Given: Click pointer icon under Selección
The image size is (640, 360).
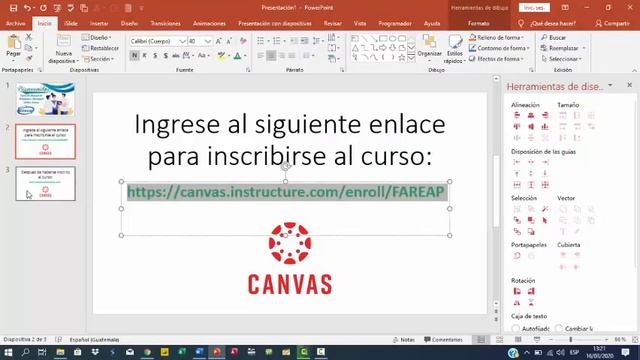Looking at the screenshot, I should [x=545, y=220].
